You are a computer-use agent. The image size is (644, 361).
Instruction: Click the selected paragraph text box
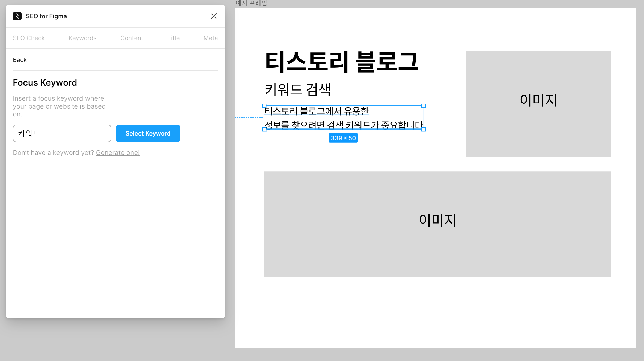click(343, 118)
